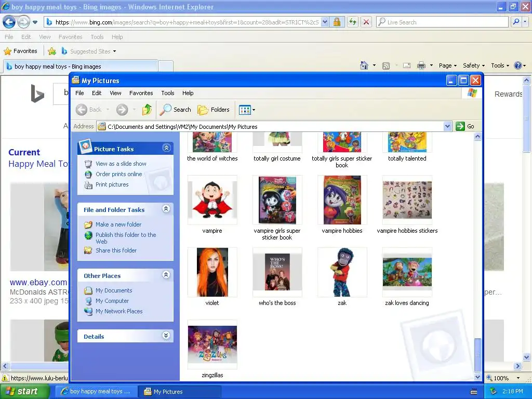
Task: Click Internet Explorer forward navigation button
Action: [x=23, y=22]
